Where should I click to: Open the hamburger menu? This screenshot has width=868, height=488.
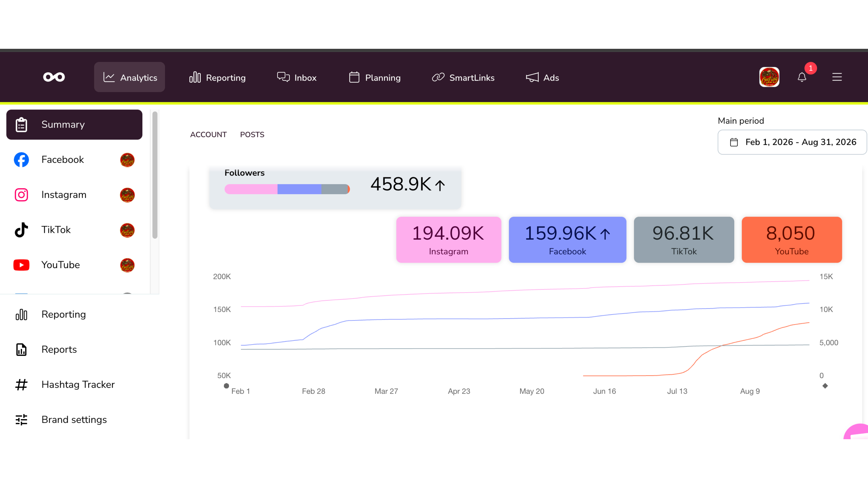(x=837, y=77)
